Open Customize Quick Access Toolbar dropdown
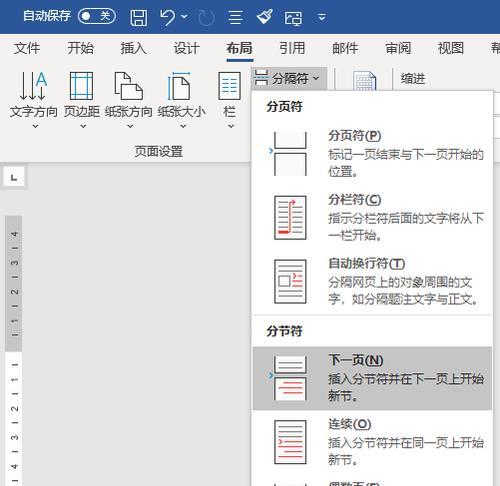The image size is (500, 486). click(x=322, y=17)
